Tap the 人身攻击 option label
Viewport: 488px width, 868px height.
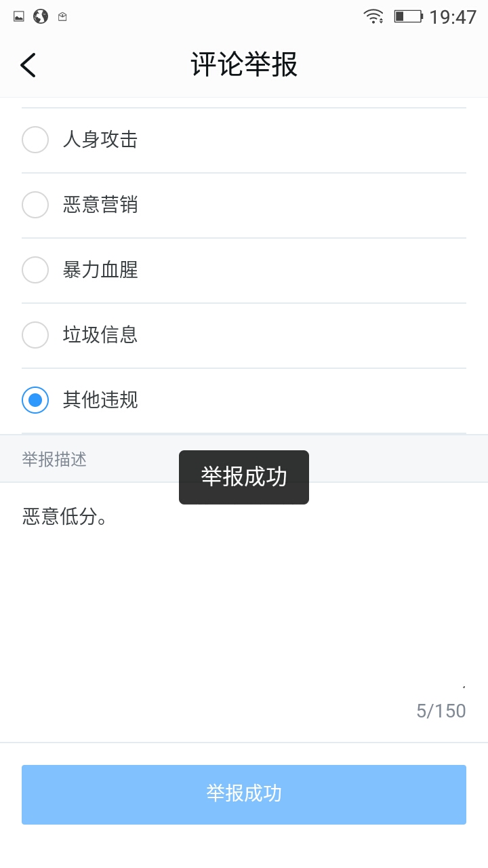100,140
